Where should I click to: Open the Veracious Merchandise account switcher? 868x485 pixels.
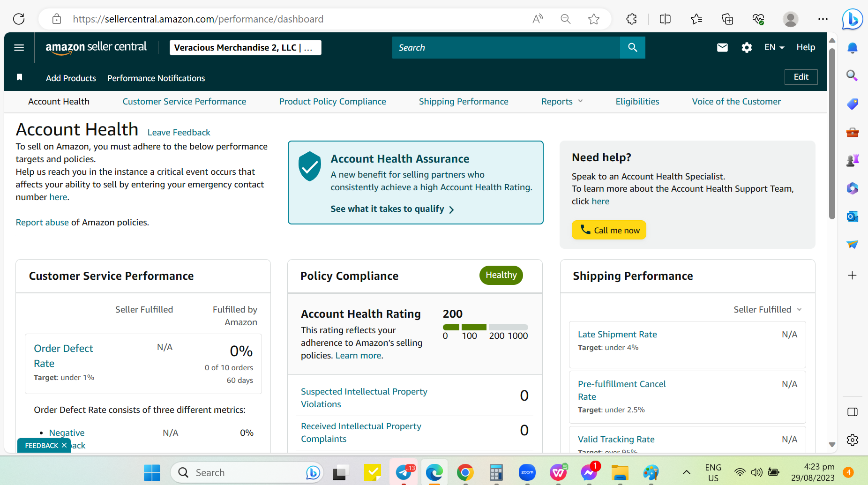click(x=246, y=47)
